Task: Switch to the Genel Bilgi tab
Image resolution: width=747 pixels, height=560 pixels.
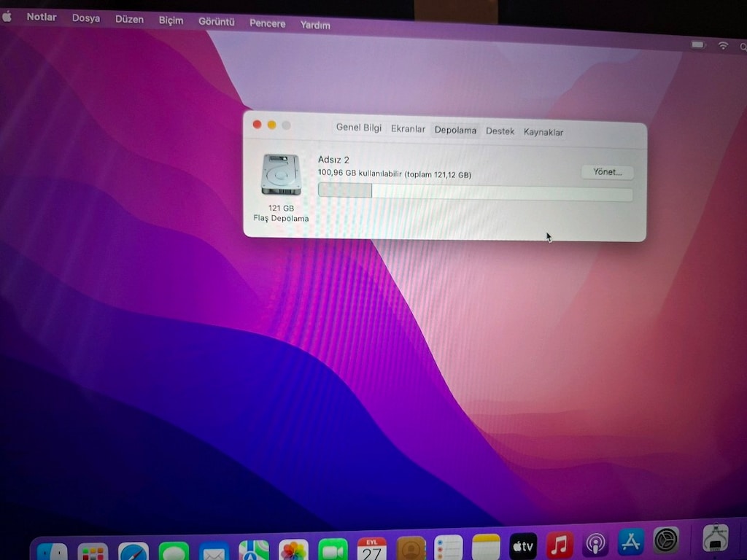Action: pyautogui.click(x=359, y=127)
